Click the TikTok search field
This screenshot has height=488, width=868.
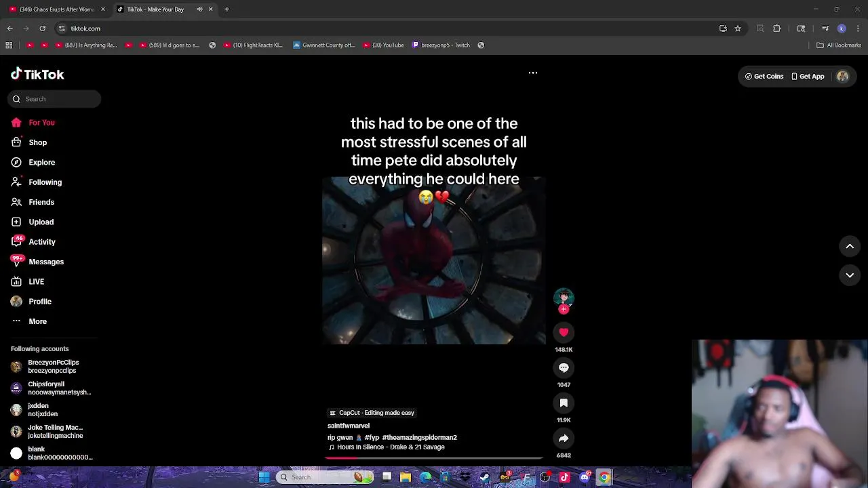(x=54, y=99)
